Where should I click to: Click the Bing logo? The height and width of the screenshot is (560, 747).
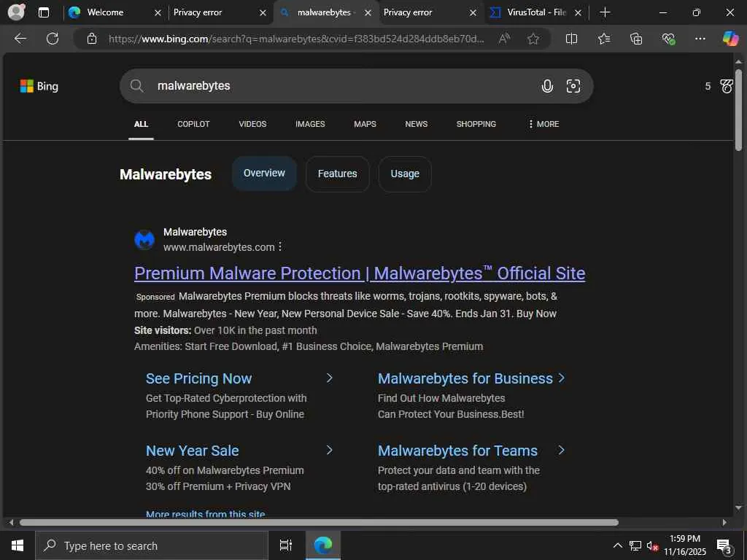[x=39, y=86]
